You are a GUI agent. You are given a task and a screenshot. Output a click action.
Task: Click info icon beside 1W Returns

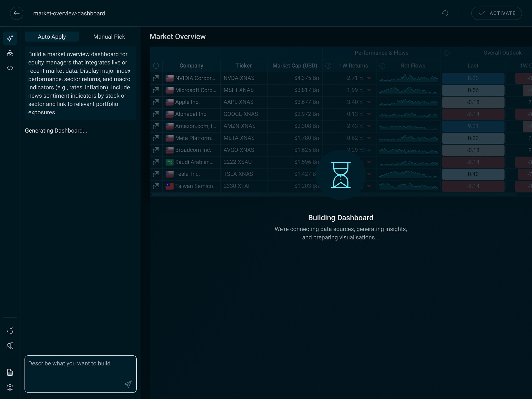coord(328,66)
